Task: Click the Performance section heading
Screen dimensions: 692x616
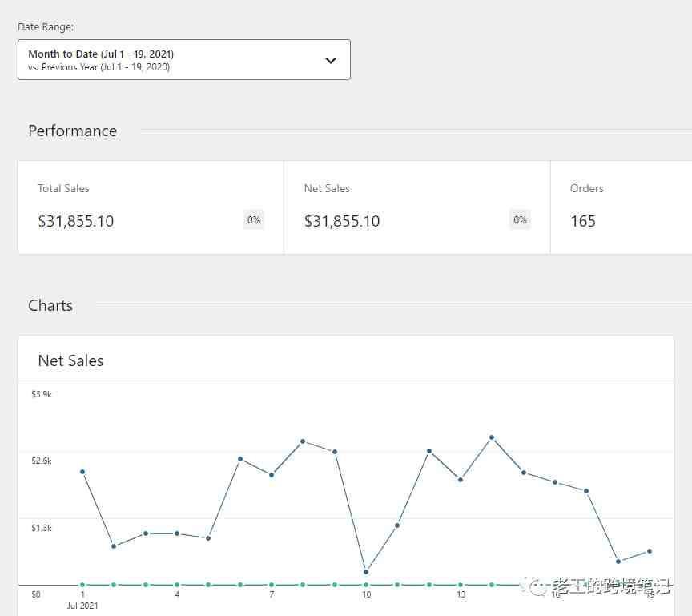Action: [72, 131]
